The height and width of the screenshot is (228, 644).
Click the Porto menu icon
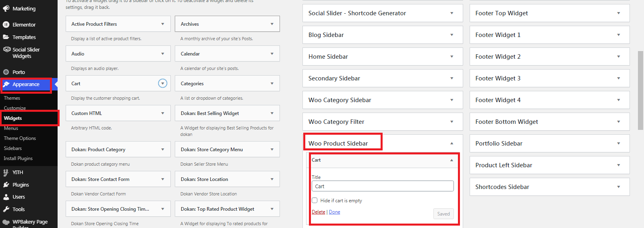point(6,72)
